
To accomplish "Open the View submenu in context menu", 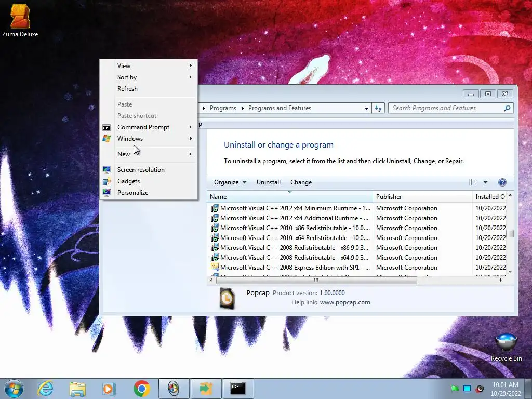I will (x=149, y=66).
